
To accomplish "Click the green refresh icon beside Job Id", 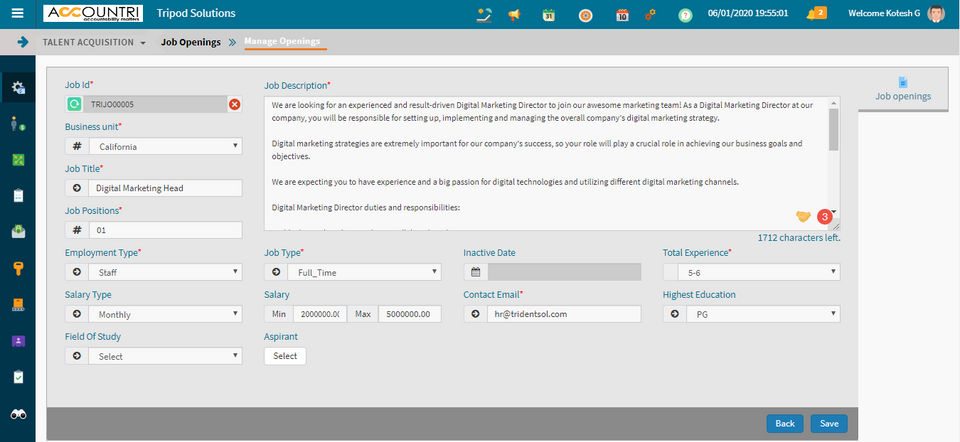I will click(x=74, y=105).
